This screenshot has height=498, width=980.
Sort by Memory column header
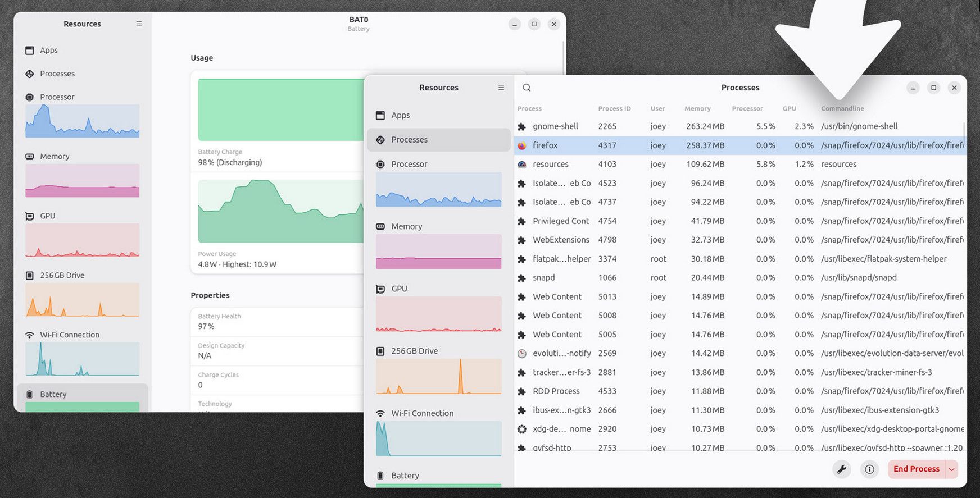[x=697, y=109]
